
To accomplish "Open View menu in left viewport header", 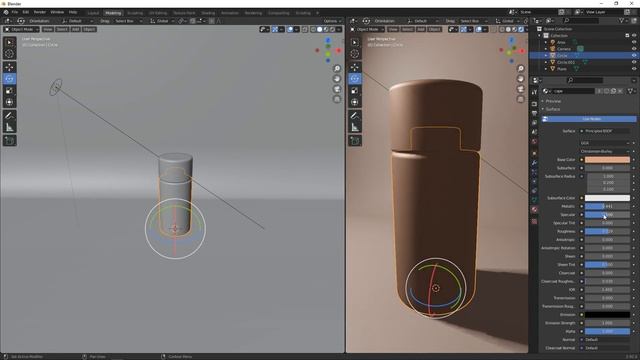I will (x=48, y=29).
